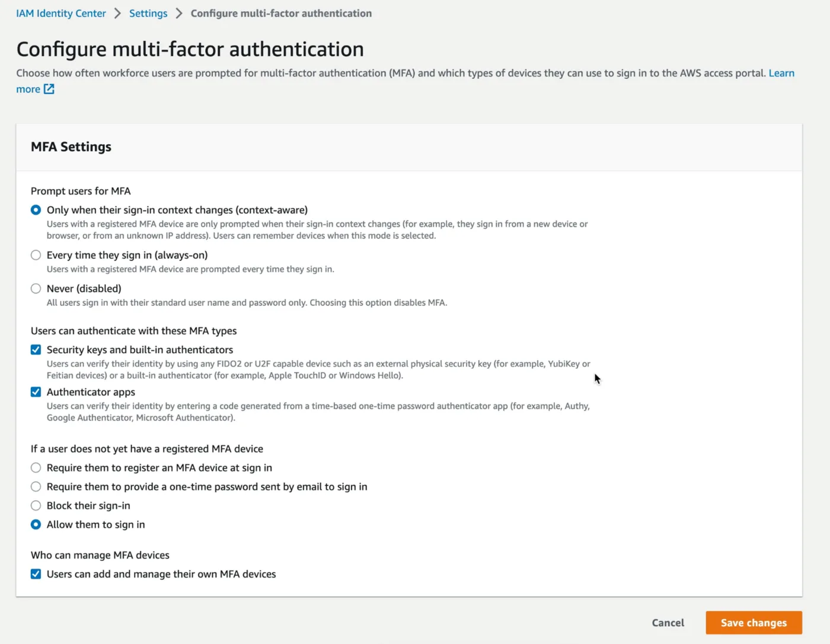Choose one-time password sent by email option
Screen dimensions: 830x644
(36, 487)
